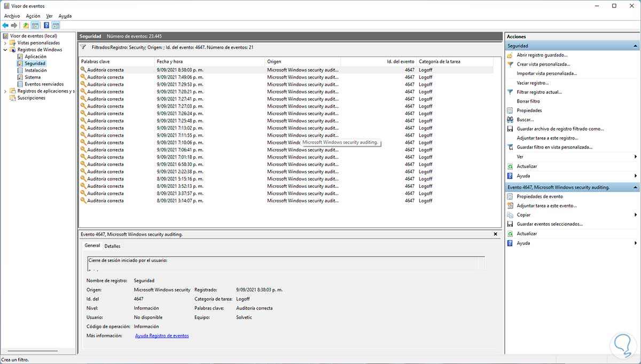
Task: Open the Ayuda menu in menu bar
Action: (65, 16)
